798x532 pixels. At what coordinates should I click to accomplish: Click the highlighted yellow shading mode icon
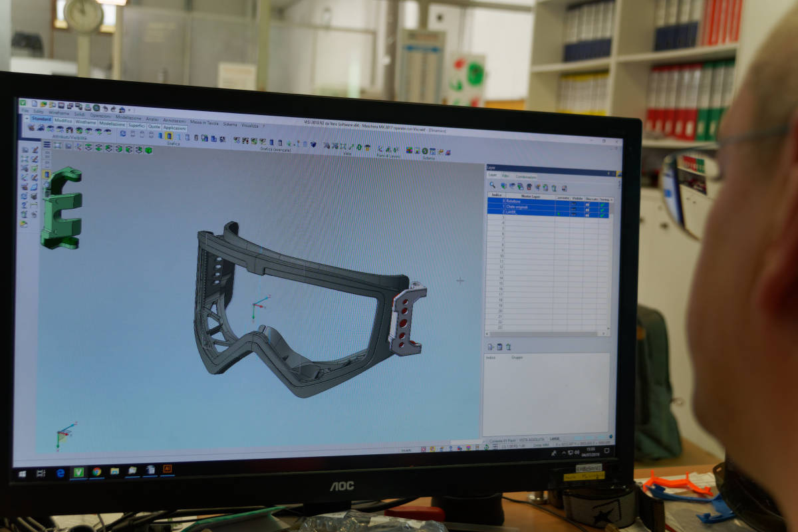coord(169,136)
